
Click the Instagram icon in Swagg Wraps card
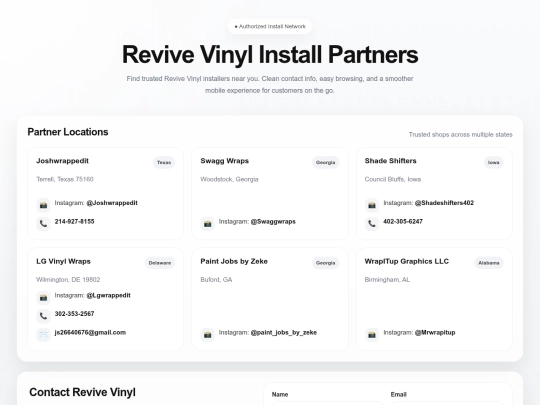click(208, 224)
